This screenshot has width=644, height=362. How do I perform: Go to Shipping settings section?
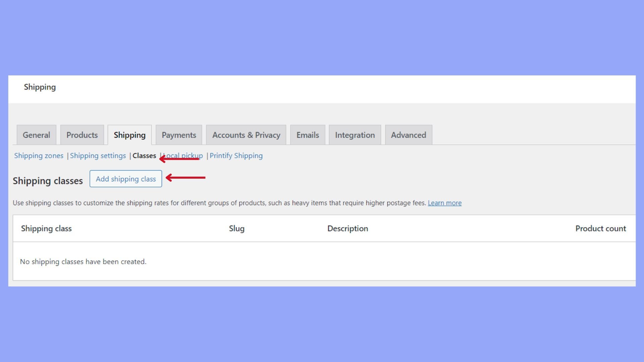click(98, 156)
